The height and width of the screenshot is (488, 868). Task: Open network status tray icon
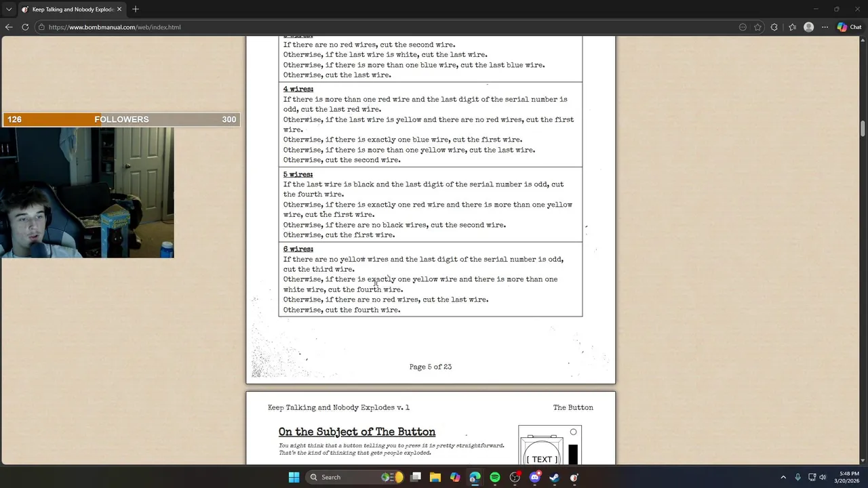(x=812, y=477)
